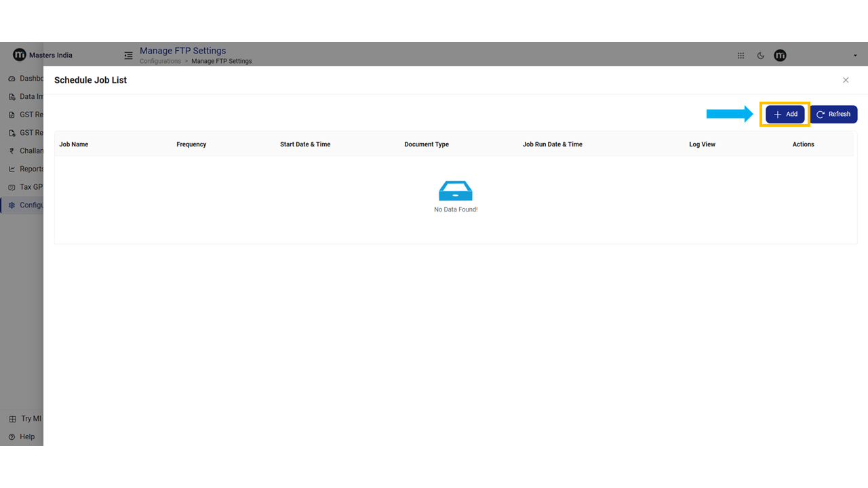
Task: Toggle dark mode with the moon icon
Action: (x=761, y=56)
